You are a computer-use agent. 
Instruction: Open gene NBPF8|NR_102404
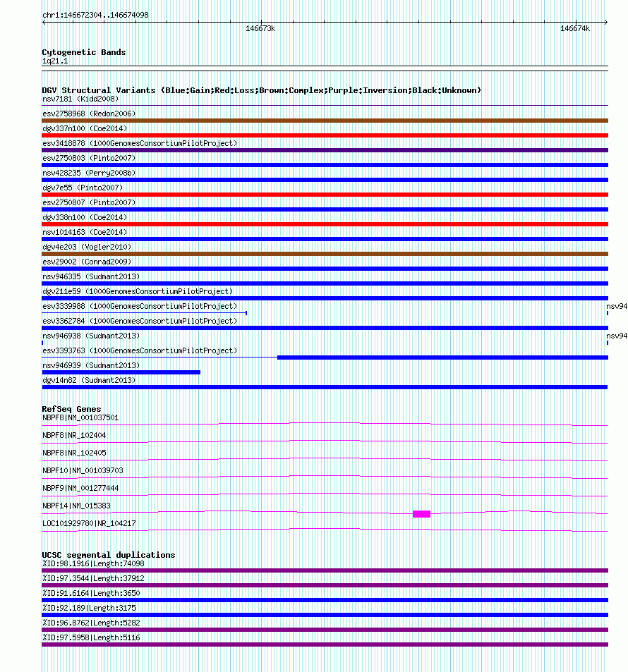tap(74, 436)
